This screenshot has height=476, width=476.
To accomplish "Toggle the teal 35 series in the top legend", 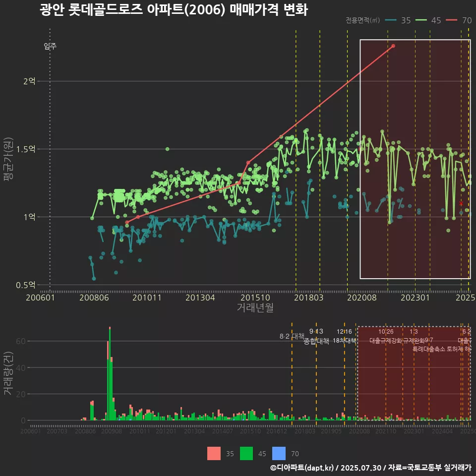I will pos(398,20).
